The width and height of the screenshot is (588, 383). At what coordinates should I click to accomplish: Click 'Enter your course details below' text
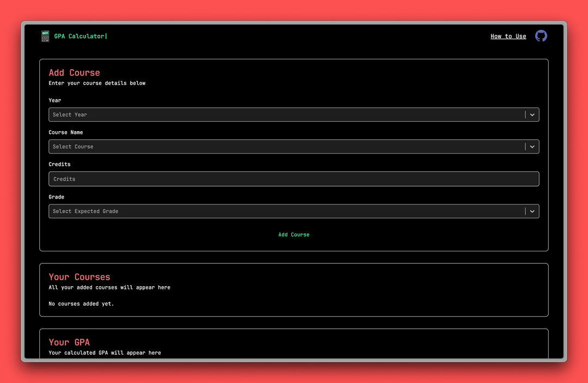[97, 83]
